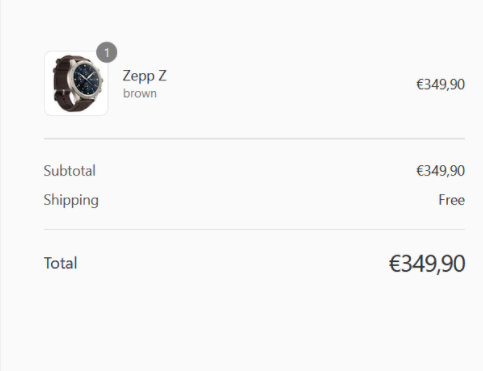Click the quantity badge showing 1
Image resolution: width=483 pixels, height=371 pixels.
pyautogui.click(x=107, y=52)
